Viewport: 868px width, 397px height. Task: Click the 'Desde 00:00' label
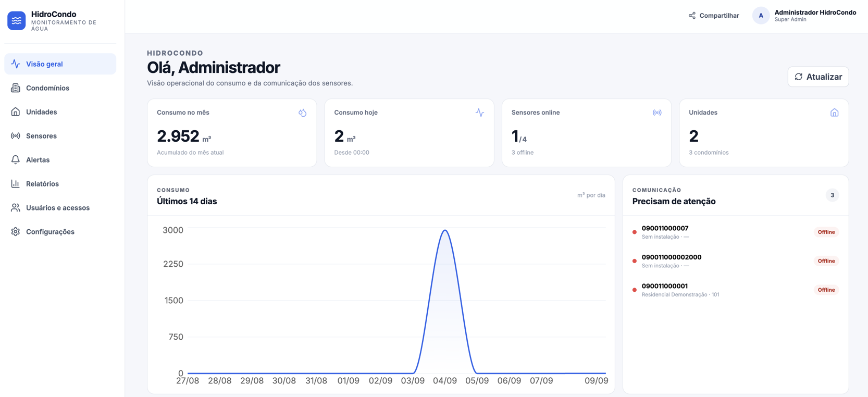pos(352,153)
